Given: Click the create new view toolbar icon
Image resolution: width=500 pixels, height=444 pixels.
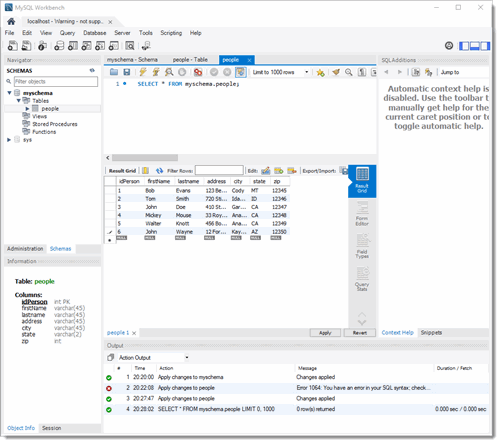Looking at the screenshot, I should tap(86, 46).
